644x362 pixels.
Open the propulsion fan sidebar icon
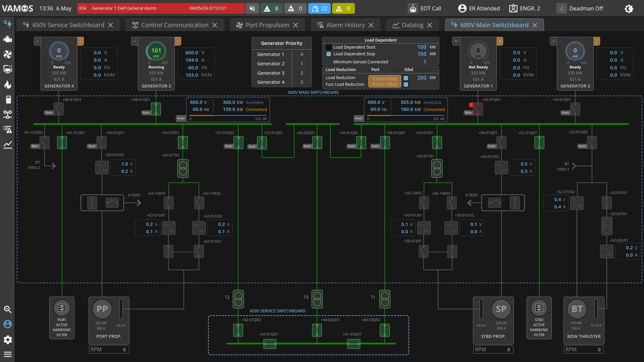[x=7, y=54]
